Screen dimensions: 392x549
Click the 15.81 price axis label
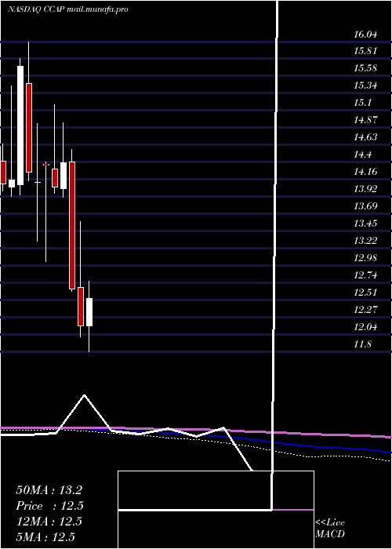[365, 51]
